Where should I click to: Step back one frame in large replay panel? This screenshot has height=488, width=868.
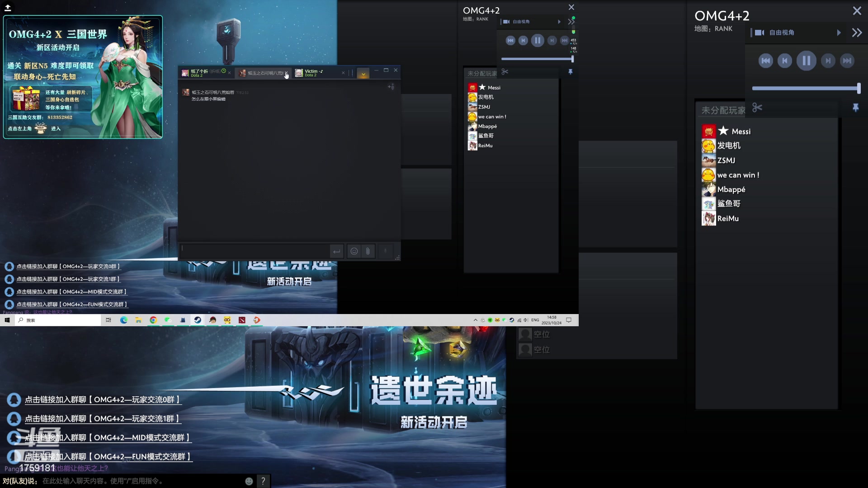pyautogui.click(x=785, y=61)
